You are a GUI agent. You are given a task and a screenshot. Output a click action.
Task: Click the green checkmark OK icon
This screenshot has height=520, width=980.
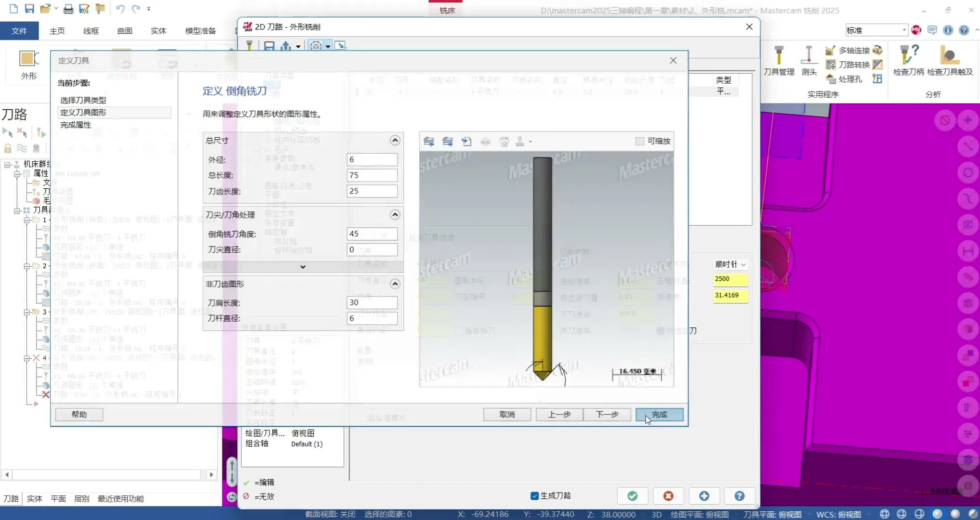632,496
